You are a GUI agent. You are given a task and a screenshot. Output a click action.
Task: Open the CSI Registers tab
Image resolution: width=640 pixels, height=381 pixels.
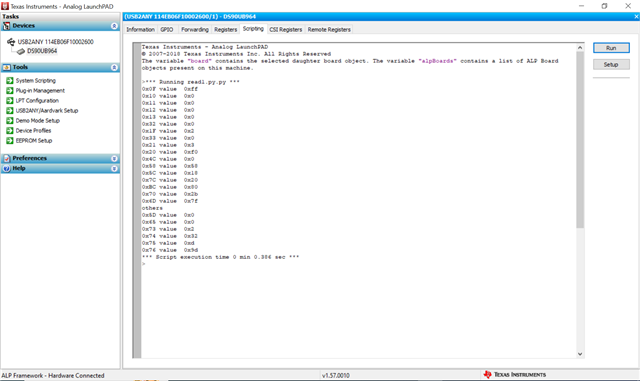click(285, 29)
